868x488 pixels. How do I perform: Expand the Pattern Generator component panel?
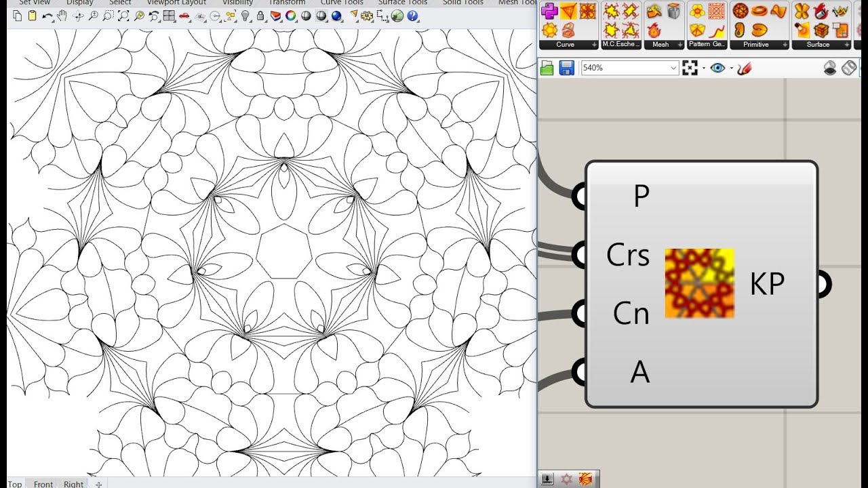[x=707, y=45]
